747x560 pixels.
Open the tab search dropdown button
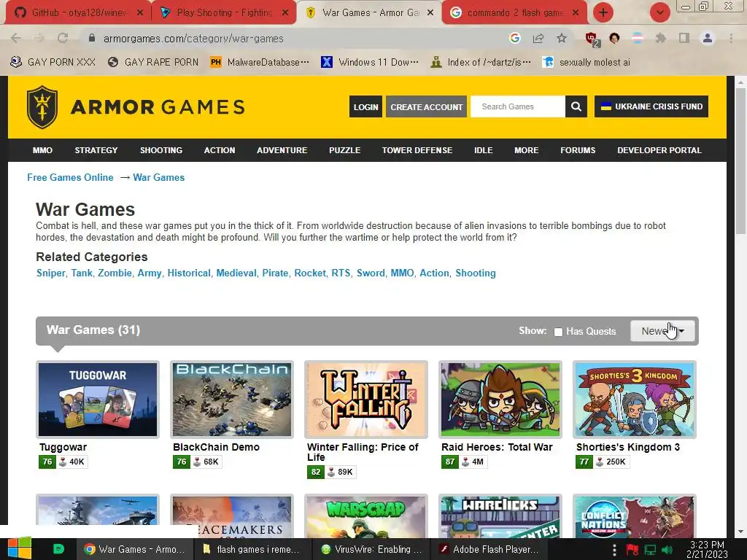tap(659, 12)
